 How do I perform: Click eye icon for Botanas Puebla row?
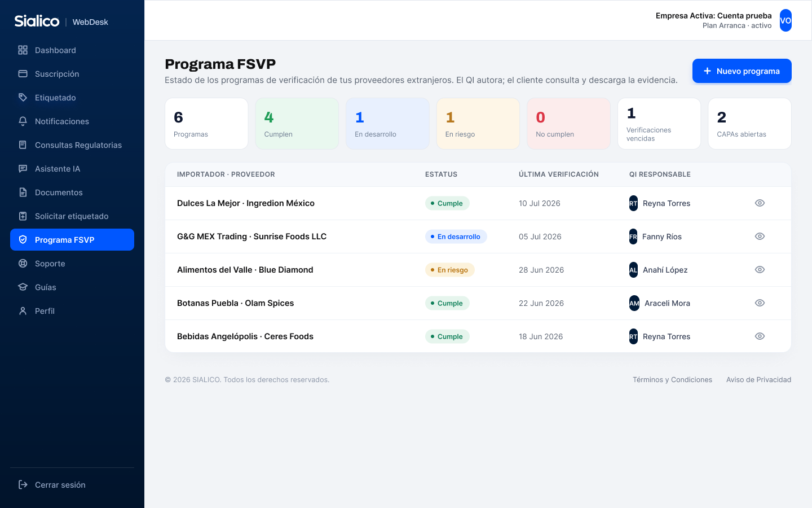click(760, 303)
